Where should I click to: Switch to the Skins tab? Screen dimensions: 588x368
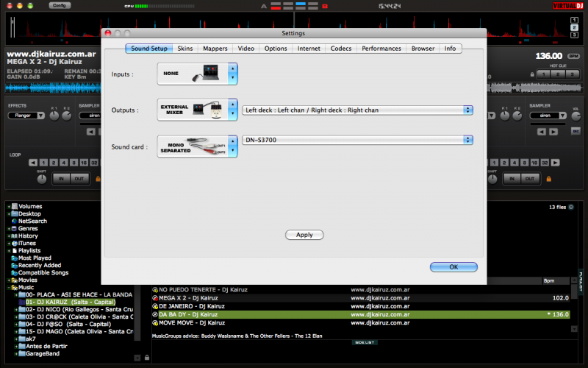(185, 49)
